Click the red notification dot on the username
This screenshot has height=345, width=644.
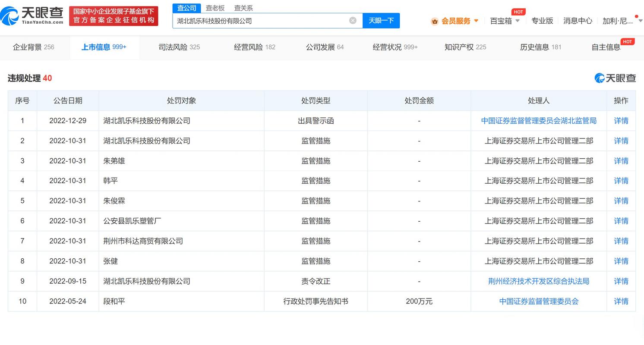point(637,16)
